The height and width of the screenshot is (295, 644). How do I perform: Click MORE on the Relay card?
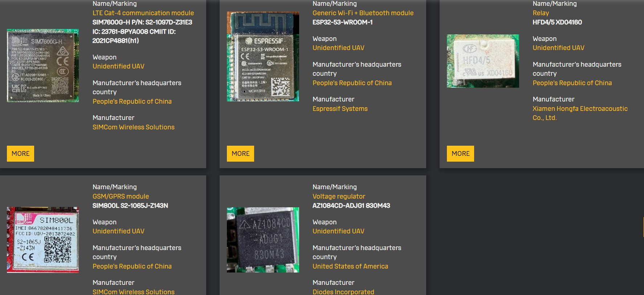pos(460,154)
